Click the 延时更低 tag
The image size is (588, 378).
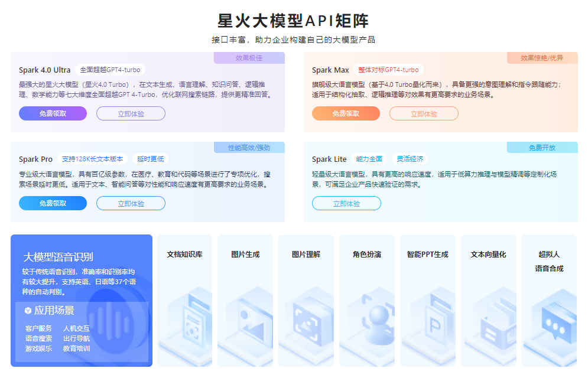pos(150,159)
